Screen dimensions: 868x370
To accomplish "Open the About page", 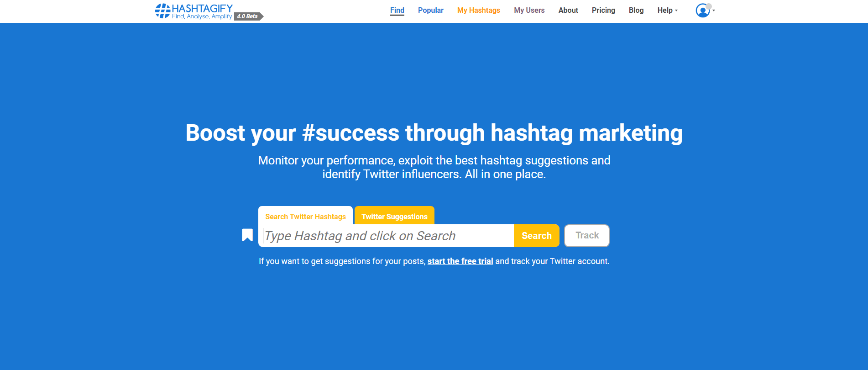I will (568, 10).
